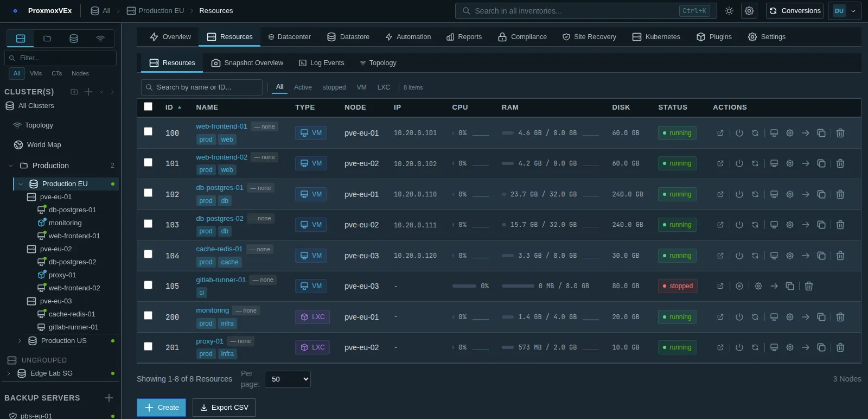The height and width of the screenshot is (419, 868).
Task: Clone db-postgres-02 using its copy icon
Action: coord(821,225)
